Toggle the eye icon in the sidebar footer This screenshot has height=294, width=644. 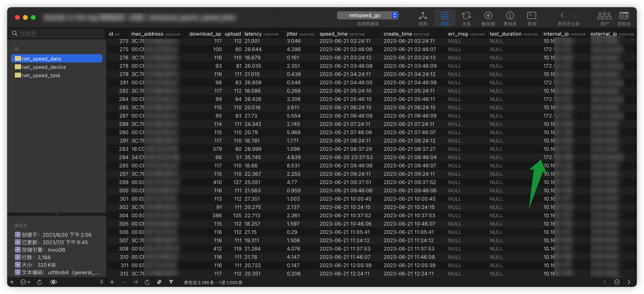point(53,282)
